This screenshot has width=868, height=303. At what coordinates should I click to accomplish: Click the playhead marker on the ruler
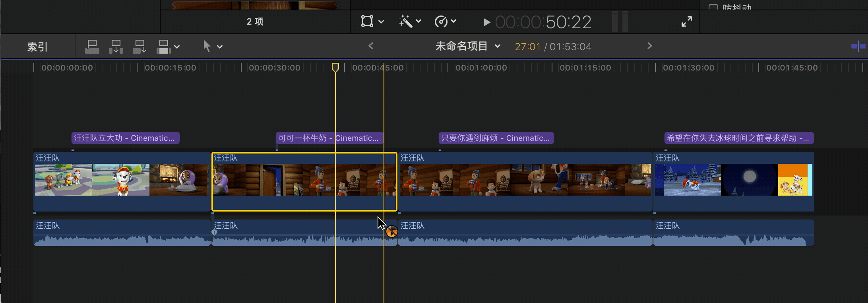(335, 68)
